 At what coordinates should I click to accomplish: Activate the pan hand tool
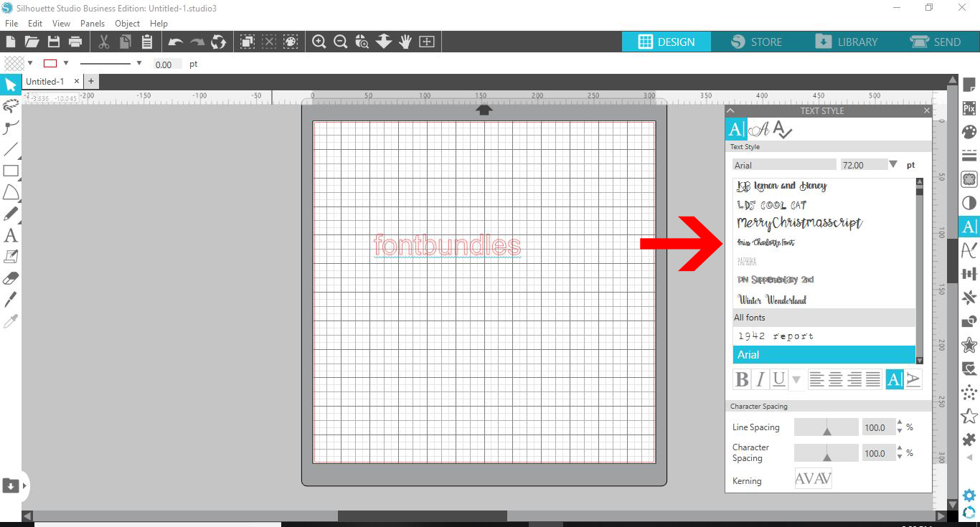click(x=405, y=42)
